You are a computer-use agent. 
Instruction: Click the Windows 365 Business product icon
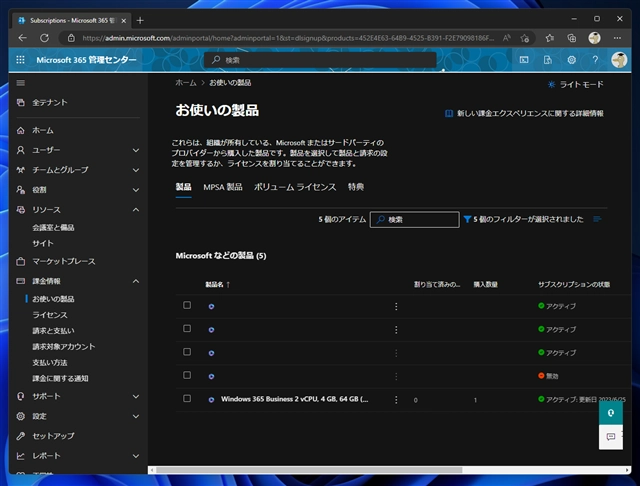point(211,400)
